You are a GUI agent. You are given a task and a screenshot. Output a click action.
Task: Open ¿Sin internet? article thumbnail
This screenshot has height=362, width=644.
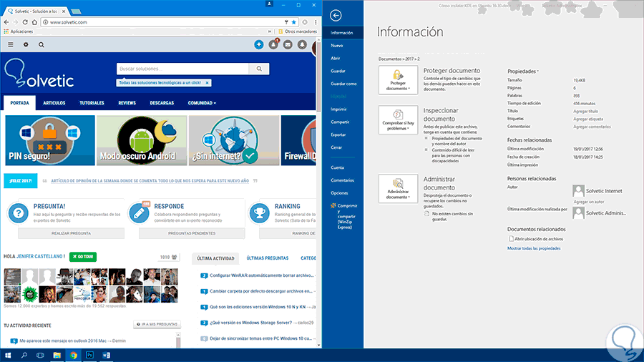tap(234, 140)
